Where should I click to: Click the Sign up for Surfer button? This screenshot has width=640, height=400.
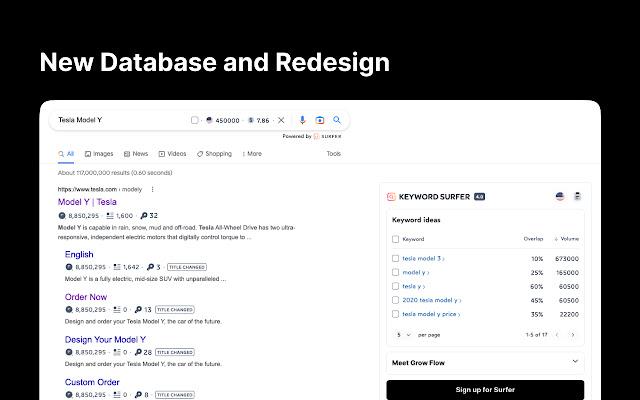(485, 390)
